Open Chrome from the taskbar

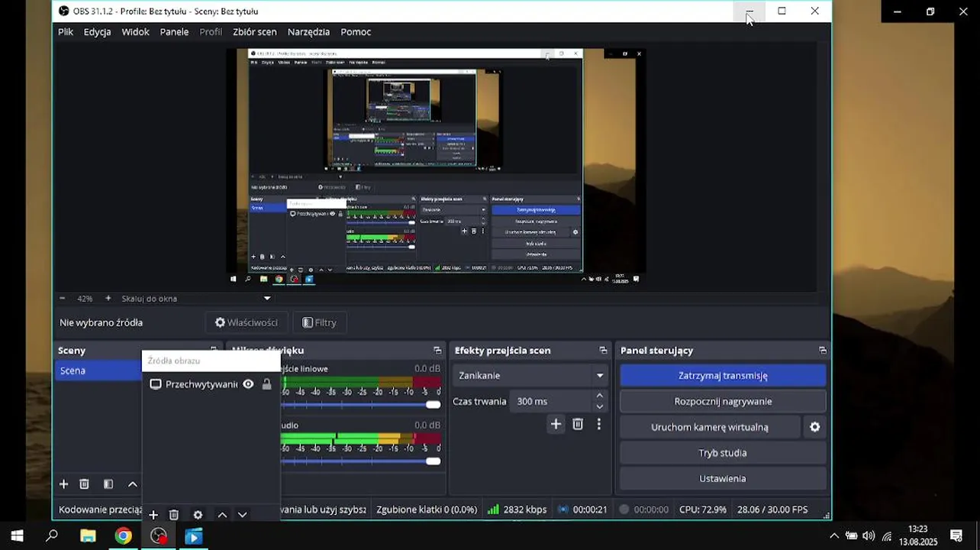[123, 536]
